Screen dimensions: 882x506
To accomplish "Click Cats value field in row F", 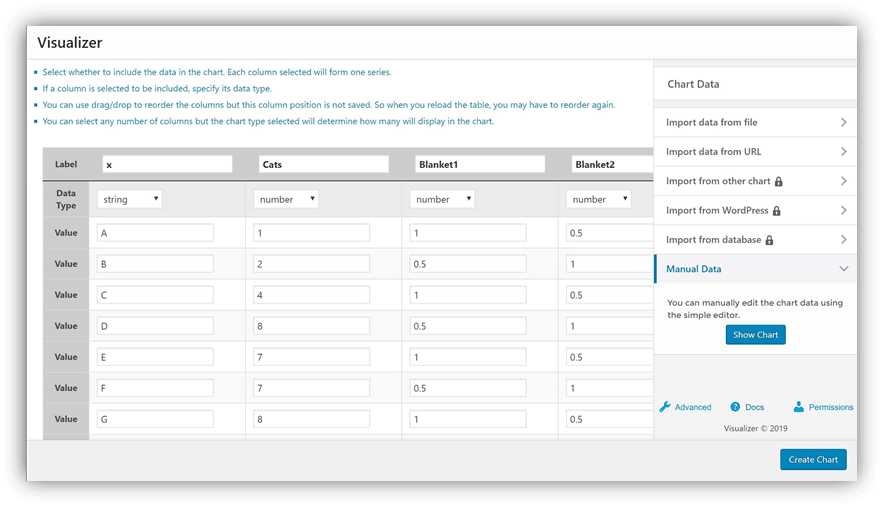I will pos(311,388).
